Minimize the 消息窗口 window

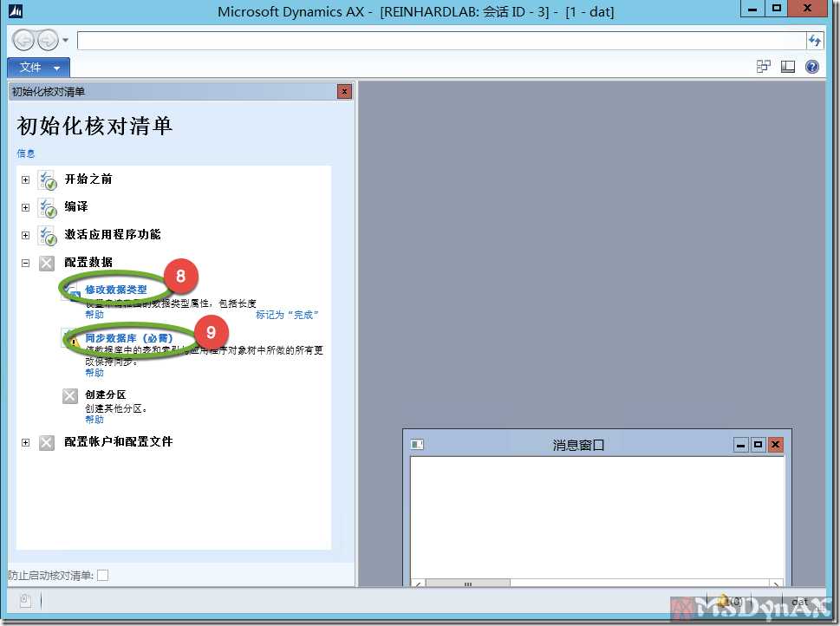click(x=741, y=445)
